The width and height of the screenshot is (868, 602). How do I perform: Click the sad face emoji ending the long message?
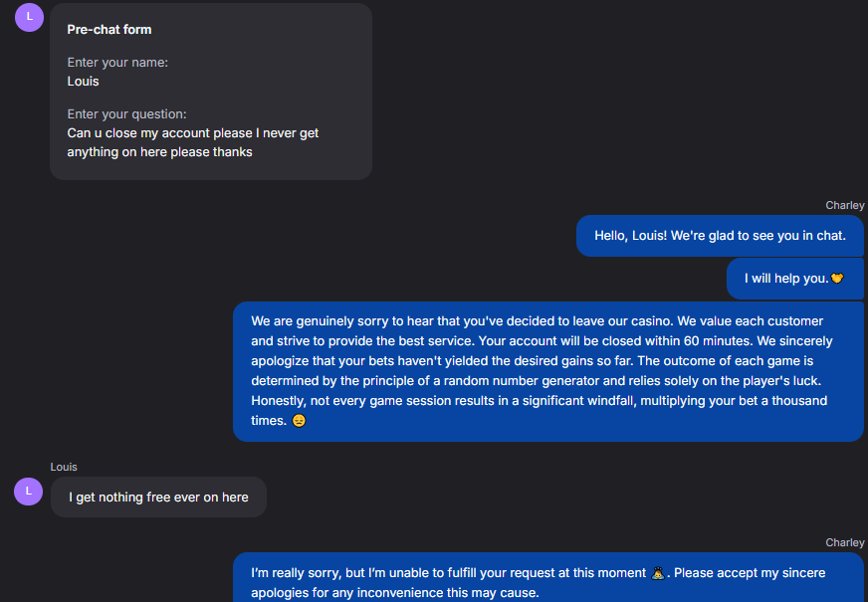pos(299,421)
